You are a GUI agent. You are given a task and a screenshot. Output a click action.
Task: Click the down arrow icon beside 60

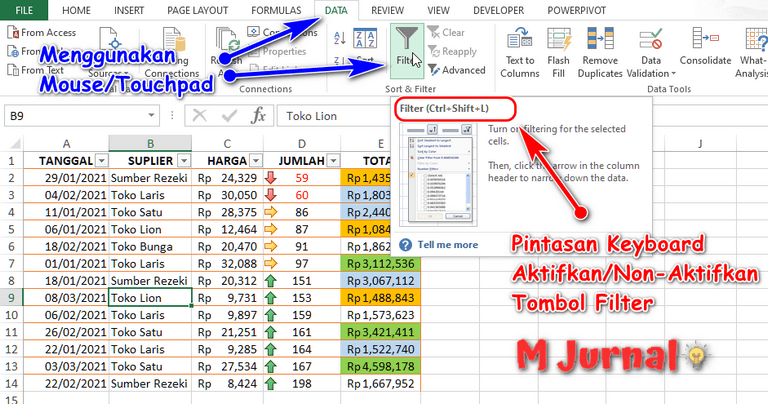coord(270,195)
